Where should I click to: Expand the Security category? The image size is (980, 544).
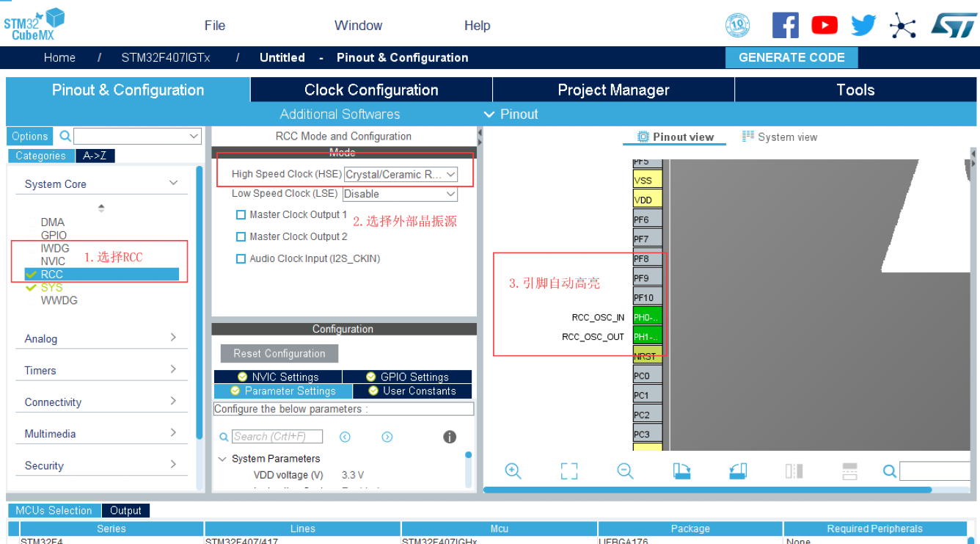[173, 464]
